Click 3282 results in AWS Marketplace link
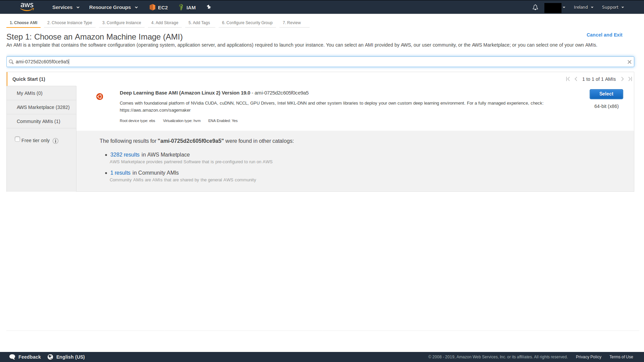The width and height of the screenshot is (644, 362). [124, 154]
